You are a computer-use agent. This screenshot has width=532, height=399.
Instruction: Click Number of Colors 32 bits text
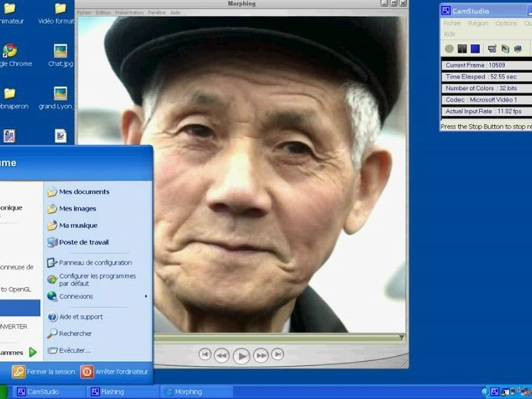[481, 88]
